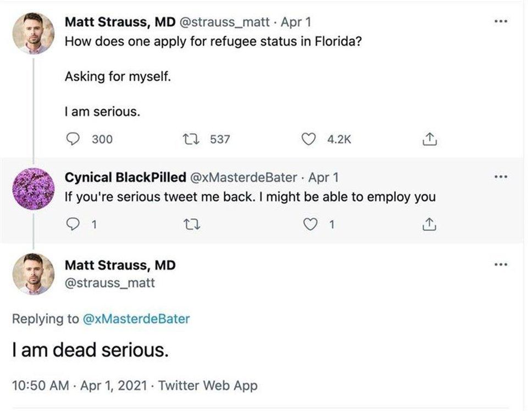Screen dimensions: 532x411
Task: Open more options for Cynical BlackPilled tweet
Action: pos(500,177)
